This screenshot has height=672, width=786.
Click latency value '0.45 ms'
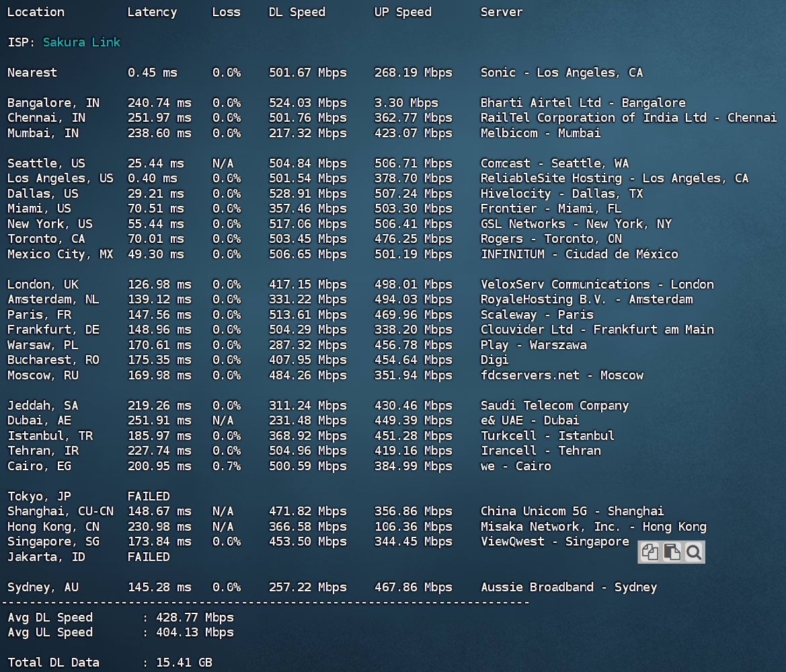(x=153, y=73)
